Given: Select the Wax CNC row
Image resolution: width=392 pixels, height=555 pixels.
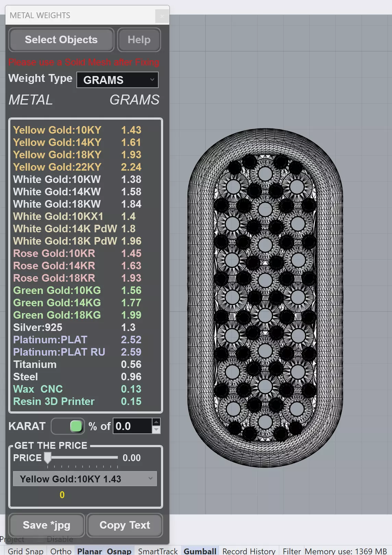Looking at the screenshot, I should 77,389.
